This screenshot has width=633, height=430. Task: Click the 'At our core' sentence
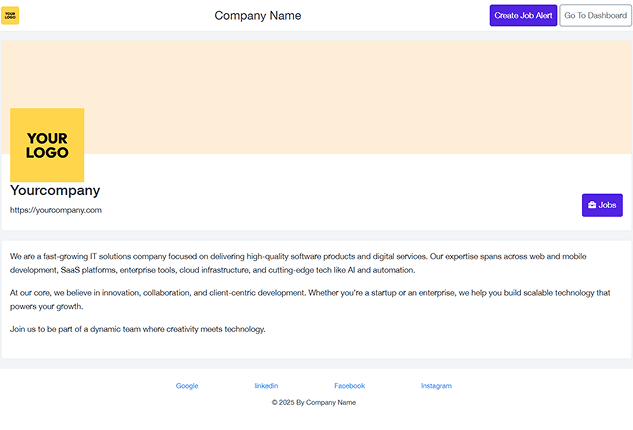(x=158, y=293)
